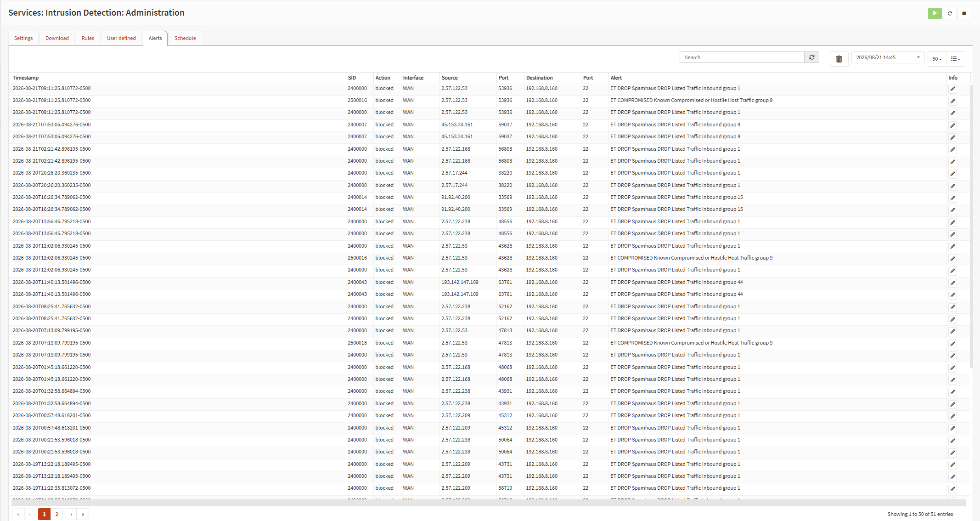Open the column selection dropdown

click(956, 59)
